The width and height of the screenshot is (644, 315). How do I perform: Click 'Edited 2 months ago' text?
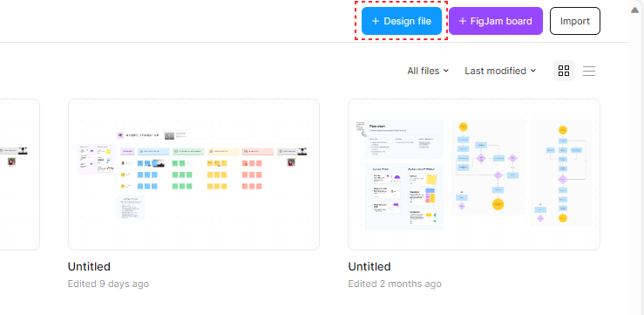[395, 284]
